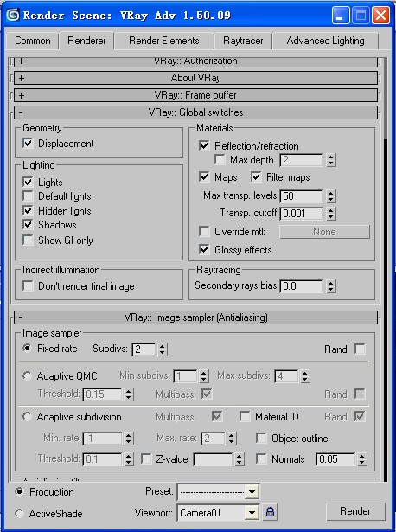Click the Fixed rate Subdivs field
Screen dimensions: 396x532
point(144,349)
